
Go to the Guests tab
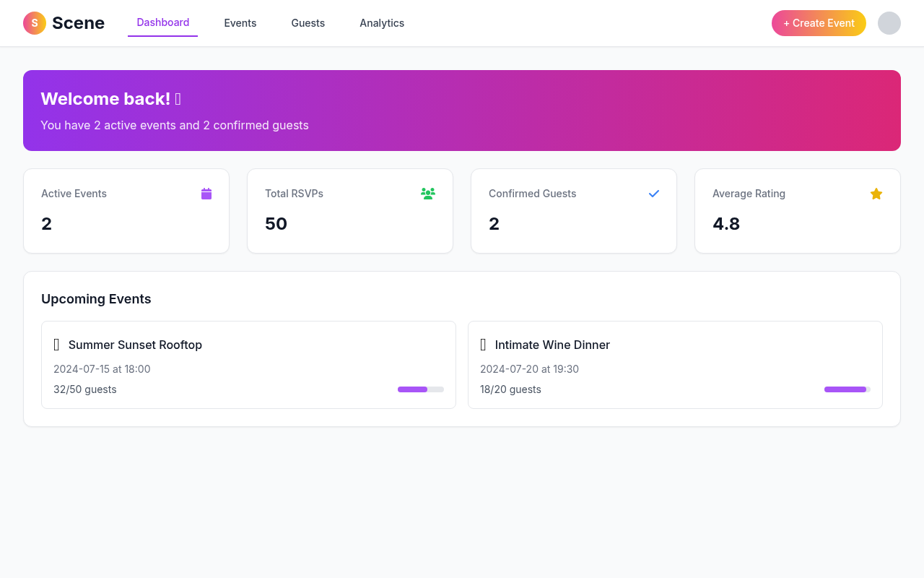[308, 23]
